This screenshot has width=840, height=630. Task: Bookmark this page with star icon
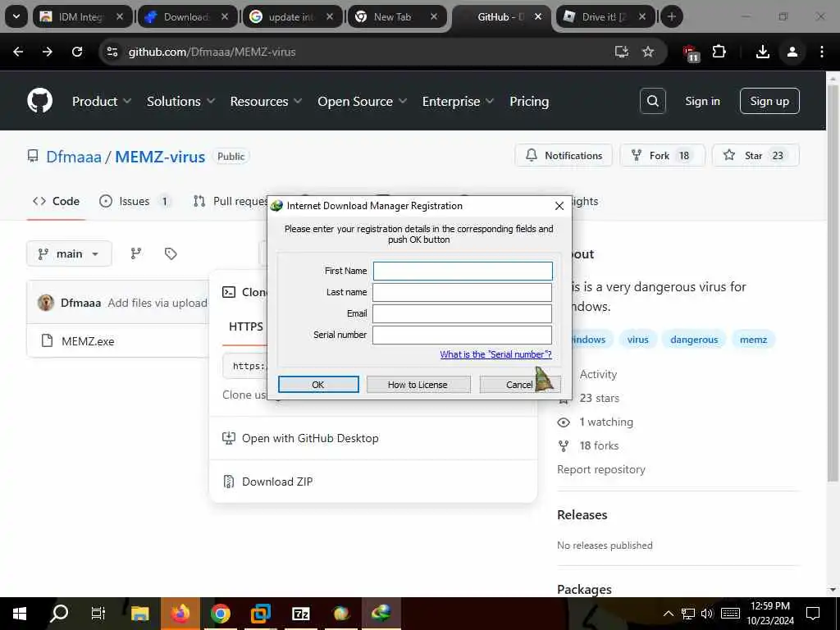[x=648, y=52]
